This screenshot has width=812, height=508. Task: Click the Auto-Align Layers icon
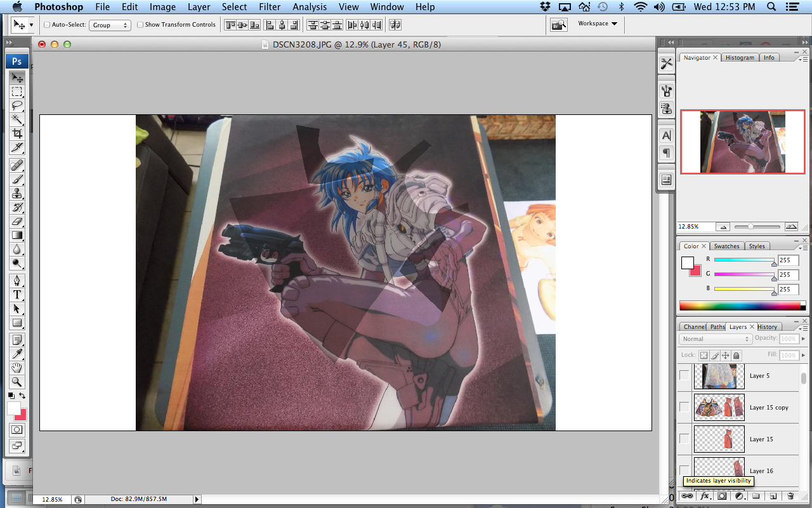pos(395,25)
